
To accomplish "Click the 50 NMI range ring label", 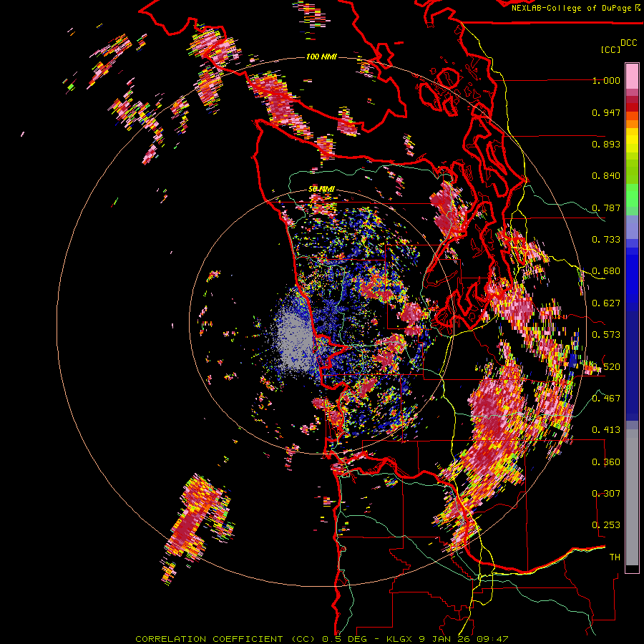I will (x=321, y=189).
